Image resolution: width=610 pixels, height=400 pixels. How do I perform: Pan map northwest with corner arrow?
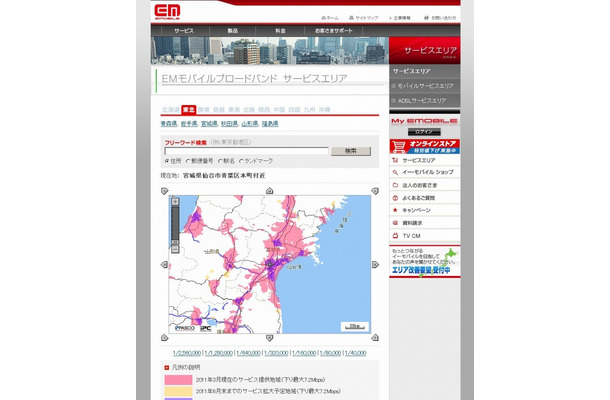(x=164, y=191)
